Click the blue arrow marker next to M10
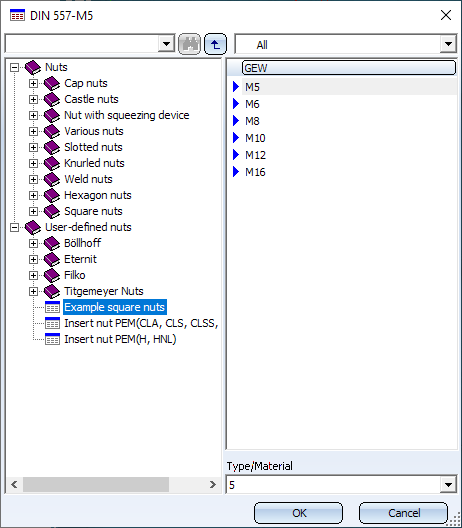 click(236, 138)
